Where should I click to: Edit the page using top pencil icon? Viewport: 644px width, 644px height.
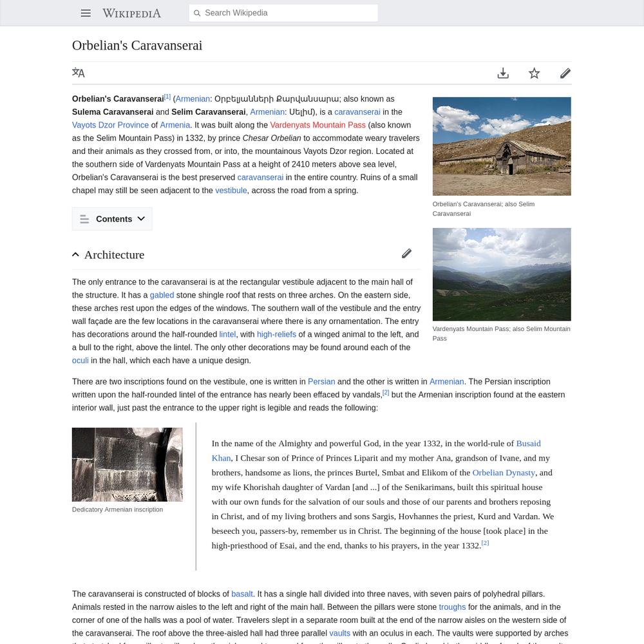[565, 73]
